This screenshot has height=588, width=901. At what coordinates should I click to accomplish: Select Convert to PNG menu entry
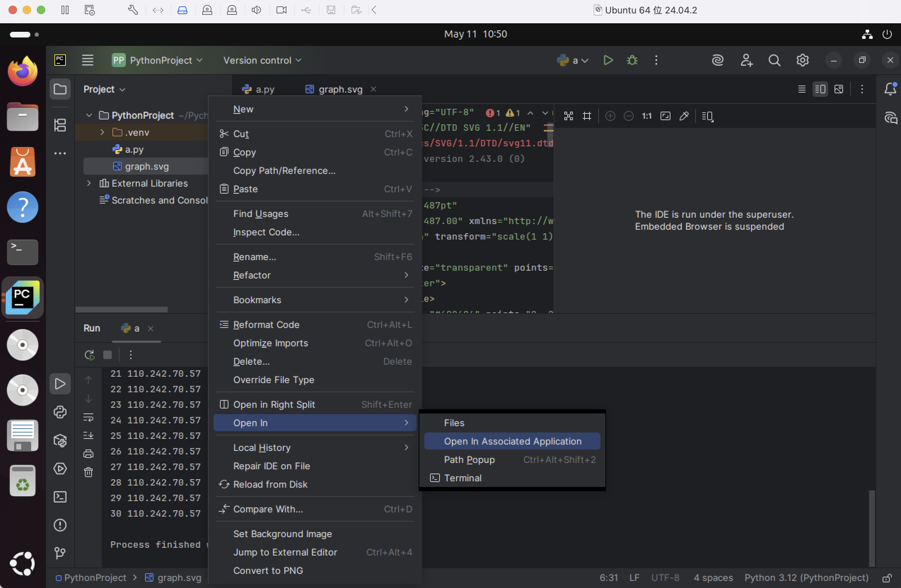(268, 571)
